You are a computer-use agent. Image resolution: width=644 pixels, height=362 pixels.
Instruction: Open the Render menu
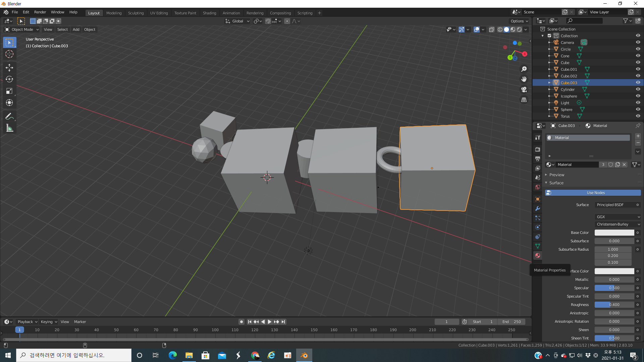[x=40, y=12]
